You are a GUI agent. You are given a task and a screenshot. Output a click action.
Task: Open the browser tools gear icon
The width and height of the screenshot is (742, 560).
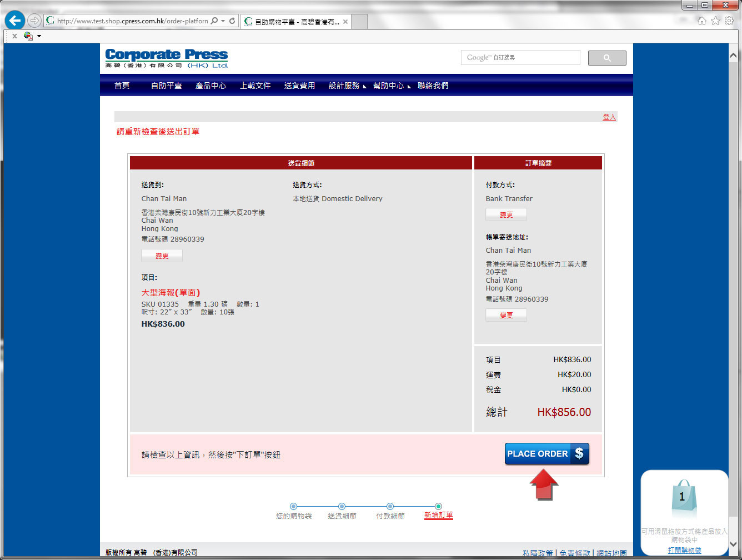point(729,21)
